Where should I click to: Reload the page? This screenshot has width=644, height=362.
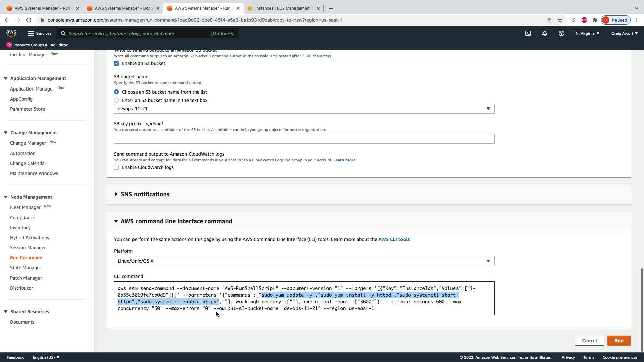[x=29, y=20]
